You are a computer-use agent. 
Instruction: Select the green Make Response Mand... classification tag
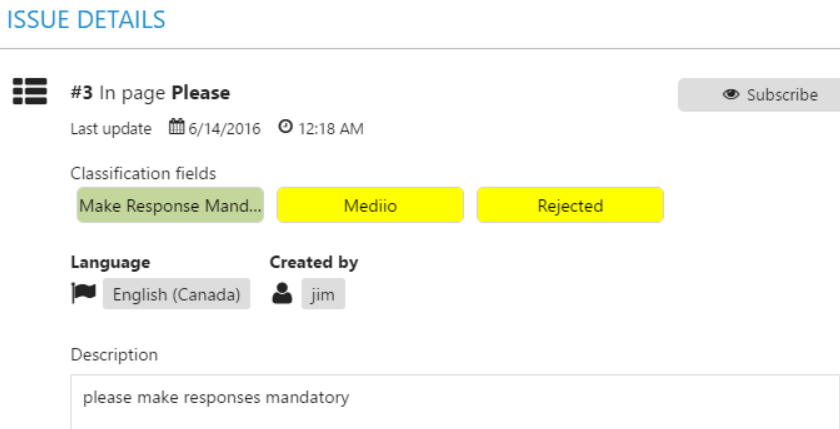tap(170, 205)
